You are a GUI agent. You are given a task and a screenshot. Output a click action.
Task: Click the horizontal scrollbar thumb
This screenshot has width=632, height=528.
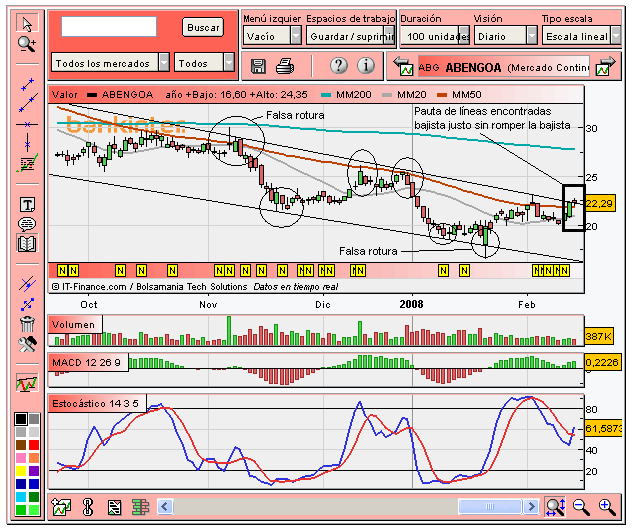click(x=490, y=507)
